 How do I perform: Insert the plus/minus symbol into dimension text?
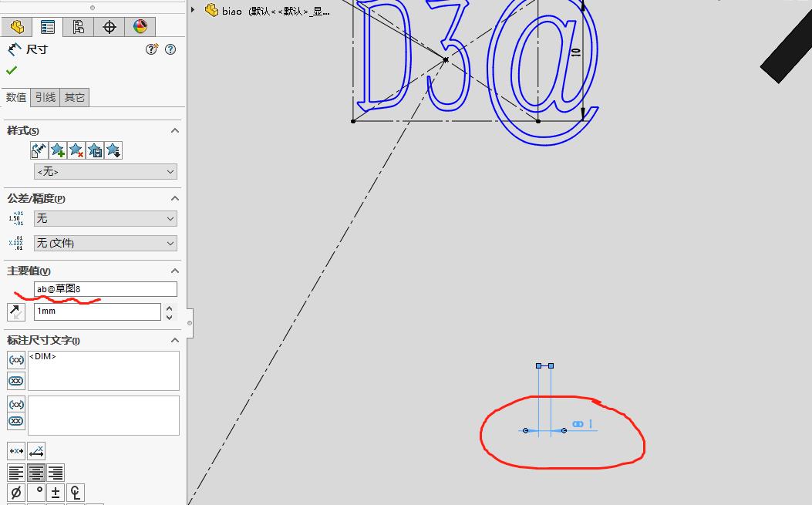pos(56,491)
